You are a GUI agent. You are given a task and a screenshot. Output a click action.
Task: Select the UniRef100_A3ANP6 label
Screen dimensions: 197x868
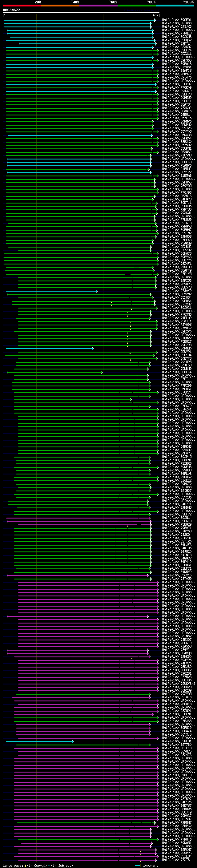coord(177,165)
